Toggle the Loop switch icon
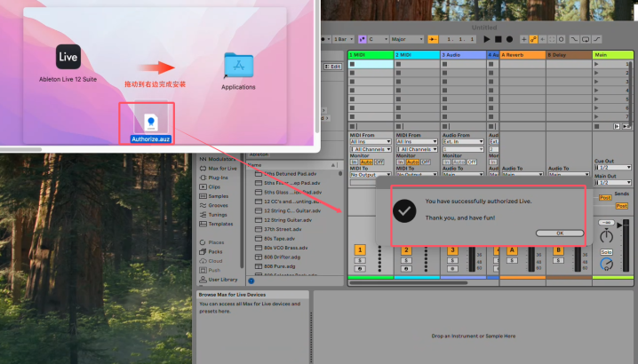This screenshot has height=364, width=638. coord(586,39)
